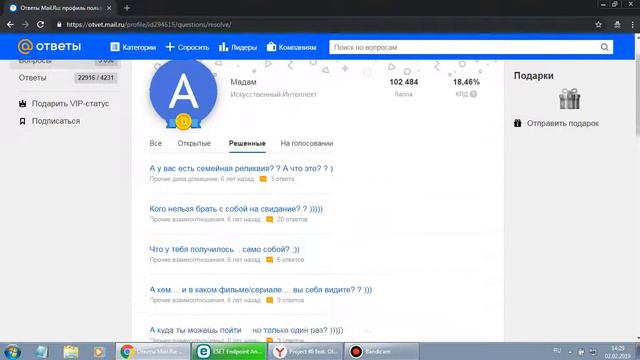Viewport: 640px width, 360px height.
Task: Select the RU language indicator in the tray
Action: [557, 351]
